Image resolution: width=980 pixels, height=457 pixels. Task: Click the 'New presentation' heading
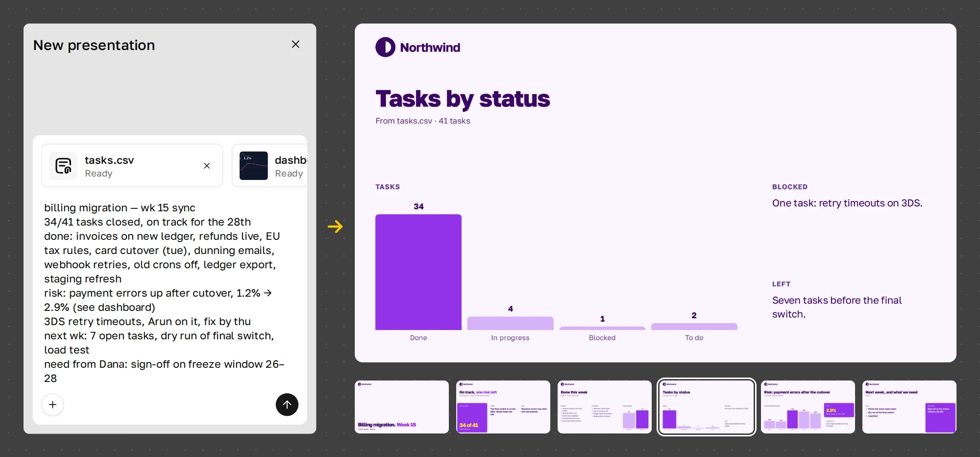tap(94, 45)
